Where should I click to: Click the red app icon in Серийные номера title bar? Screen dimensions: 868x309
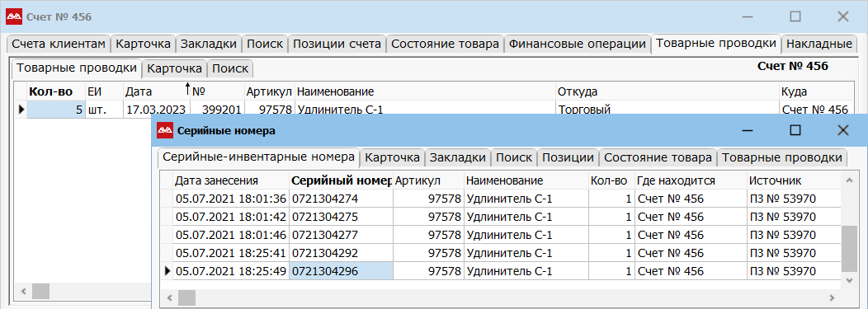pos(165,130)
